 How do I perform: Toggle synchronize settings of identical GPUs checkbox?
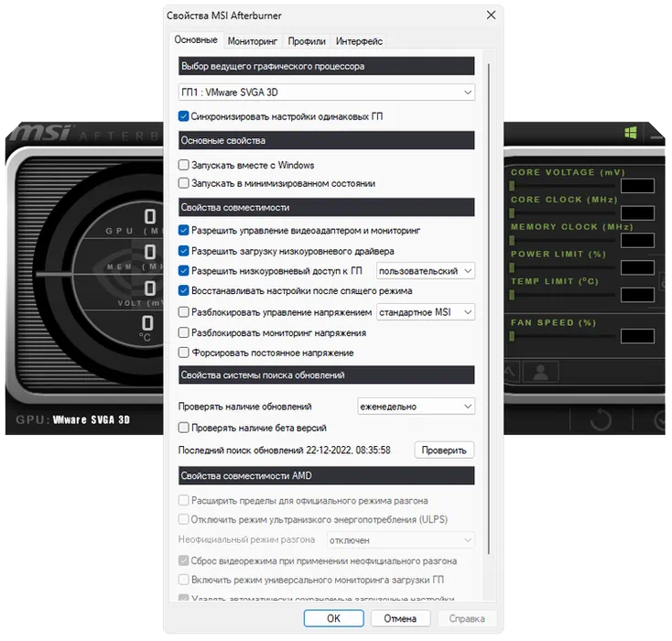183,116
